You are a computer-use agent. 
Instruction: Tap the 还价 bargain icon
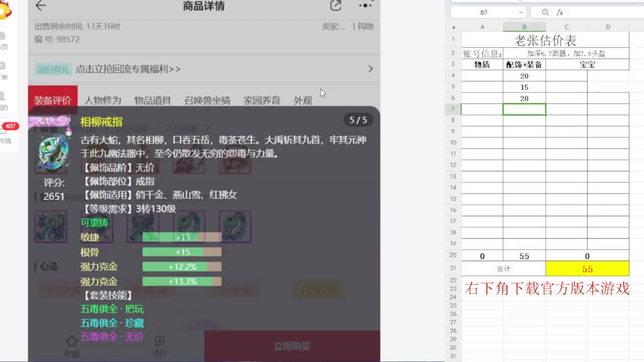pyautogui.click(x=160, y=341)
